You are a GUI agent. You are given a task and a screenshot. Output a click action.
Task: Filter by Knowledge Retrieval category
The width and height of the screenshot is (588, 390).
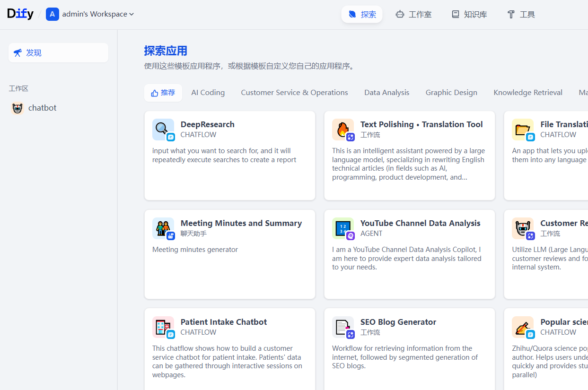click(x=528, y=93)
